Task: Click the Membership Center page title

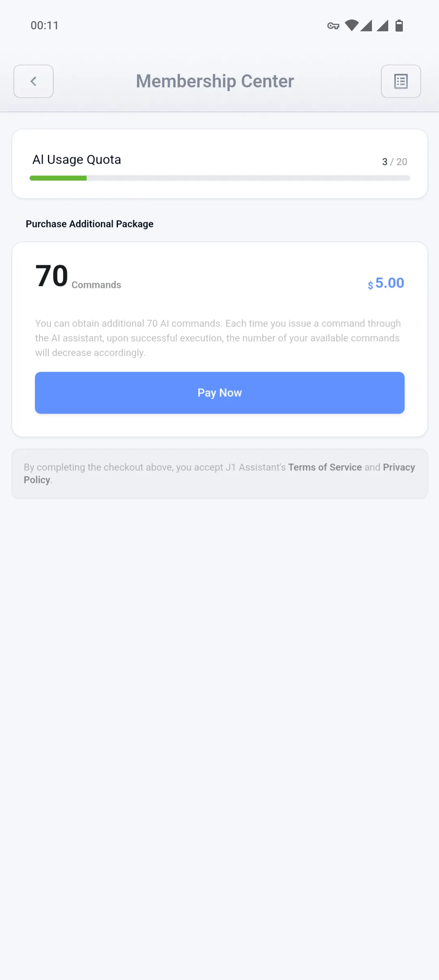Action: (x=215, y=81)
